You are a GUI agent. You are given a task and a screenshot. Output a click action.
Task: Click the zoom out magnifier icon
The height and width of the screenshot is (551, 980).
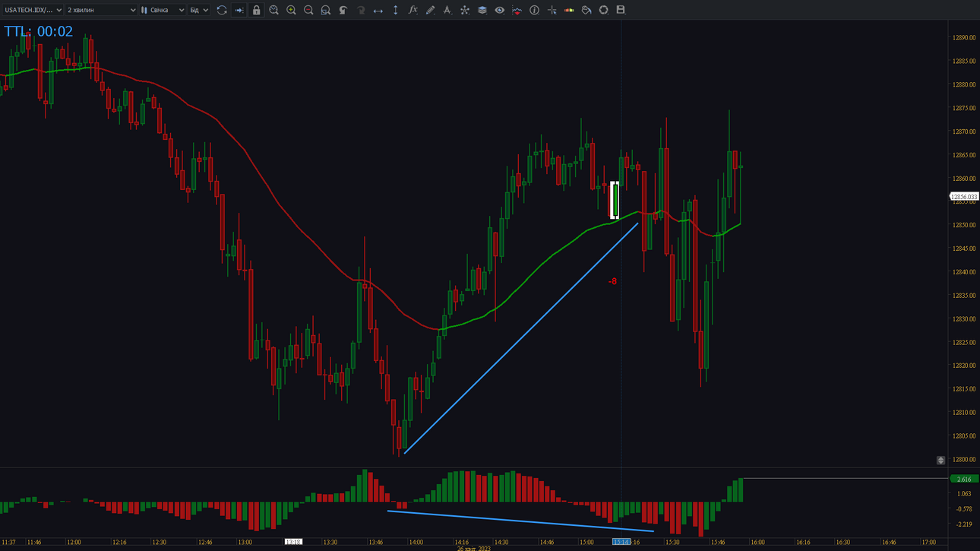pos(308,10)
